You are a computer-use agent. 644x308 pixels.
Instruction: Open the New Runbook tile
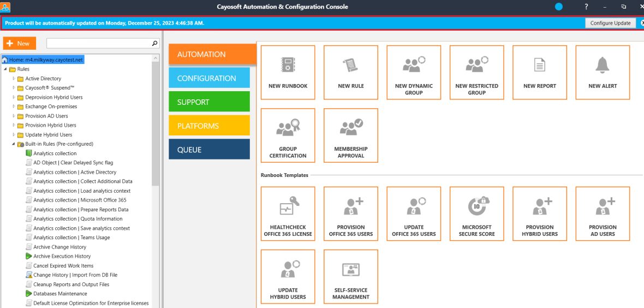(288, 73)
